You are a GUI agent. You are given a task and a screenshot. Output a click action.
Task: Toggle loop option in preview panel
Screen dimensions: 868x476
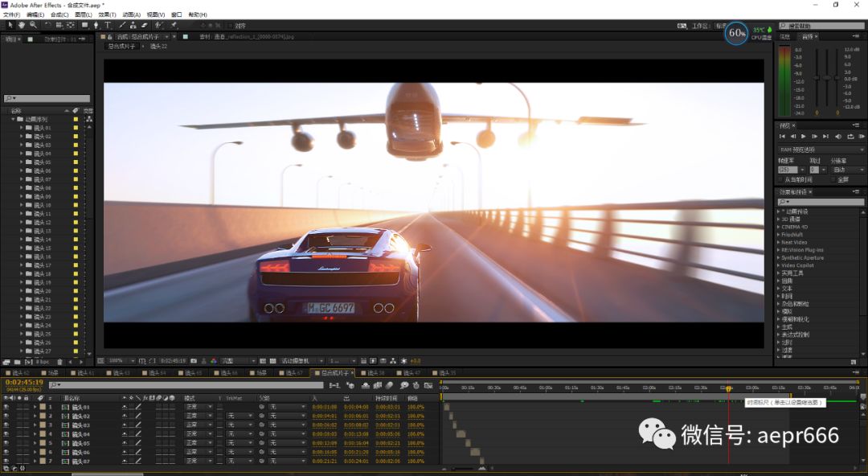(x=851, y=137)
